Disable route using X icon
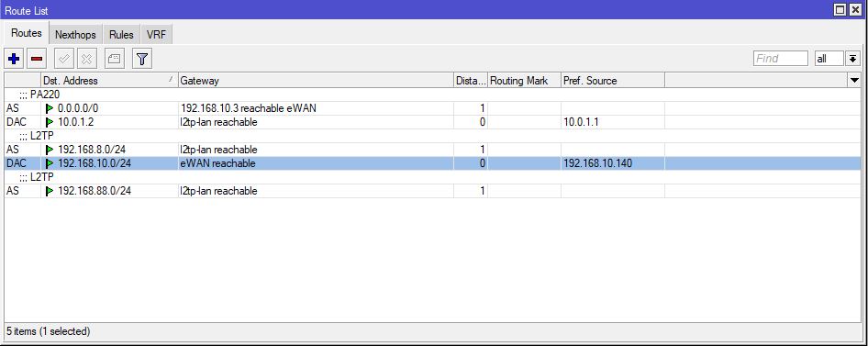The image size is (868, 346). (87, 59)
